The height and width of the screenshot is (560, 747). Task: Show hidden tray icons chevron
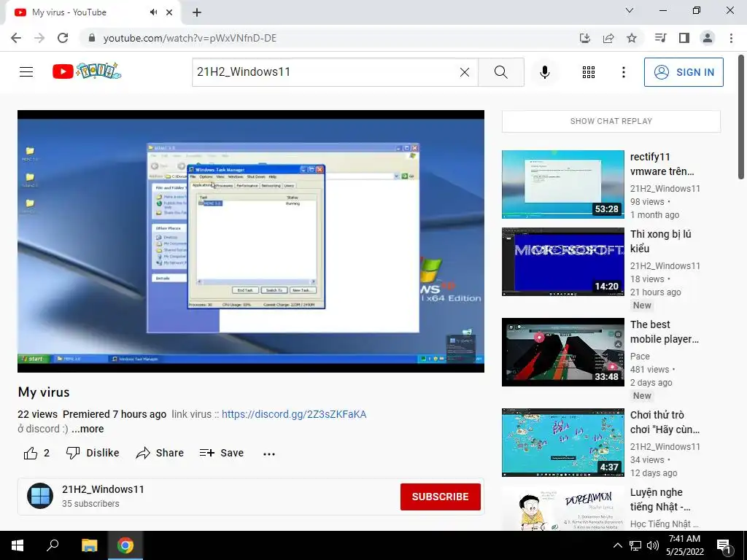(617, 545)
